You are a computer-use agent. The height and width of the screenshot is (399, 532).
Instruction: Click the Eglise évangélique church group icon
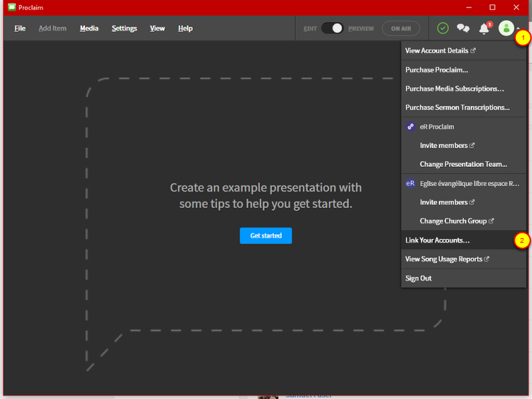coord(410,183)
